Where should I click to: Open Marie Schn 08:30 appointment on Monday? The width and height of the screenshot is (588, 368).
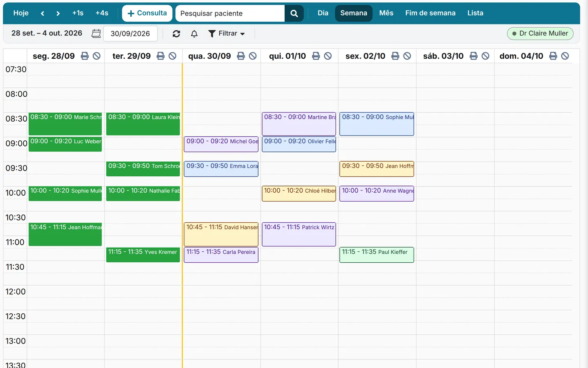click(x=65, y=124)
